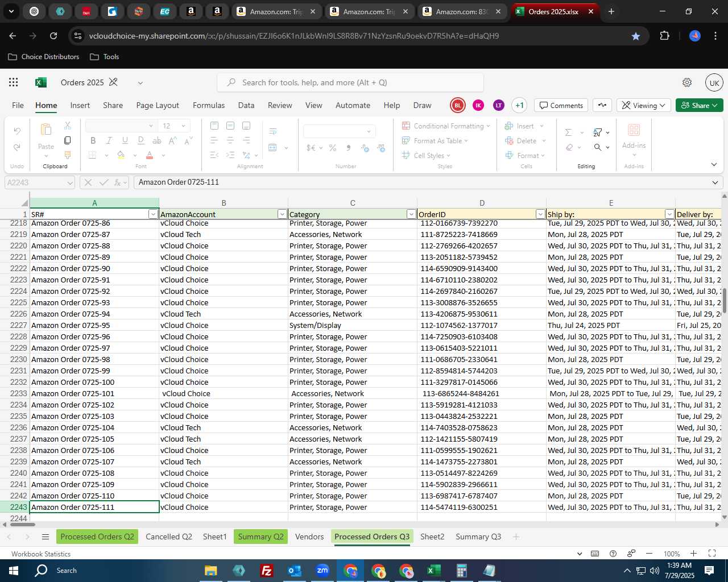This screenshot has height=582, width=728.
Task: Open FileZilla from the taskbar
Action: pos(266,571)
